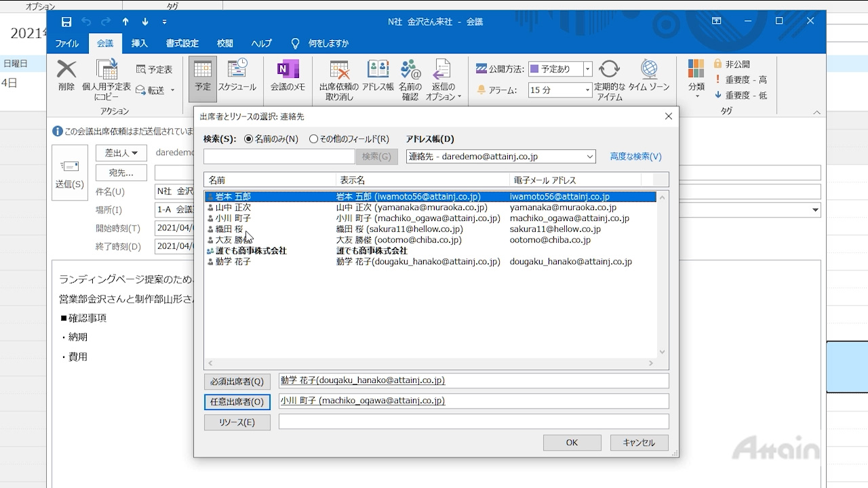Select the Other fields (その他のフィールド) radio button
The height and width of the screenshot is (488, 868).
click(313, 139)
